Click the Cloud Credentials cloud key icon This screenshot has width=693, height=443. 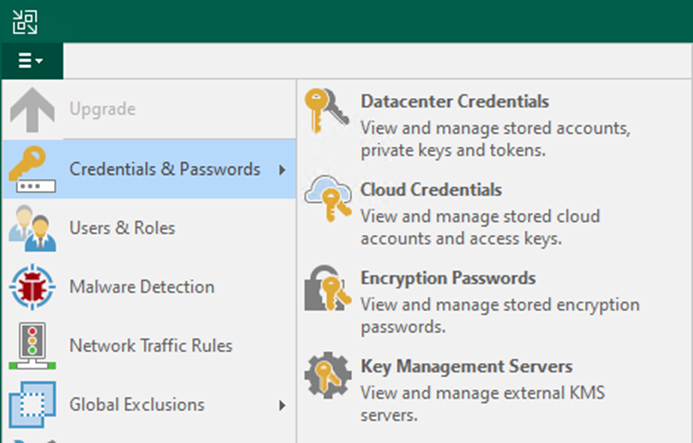(x=328, y=199)
